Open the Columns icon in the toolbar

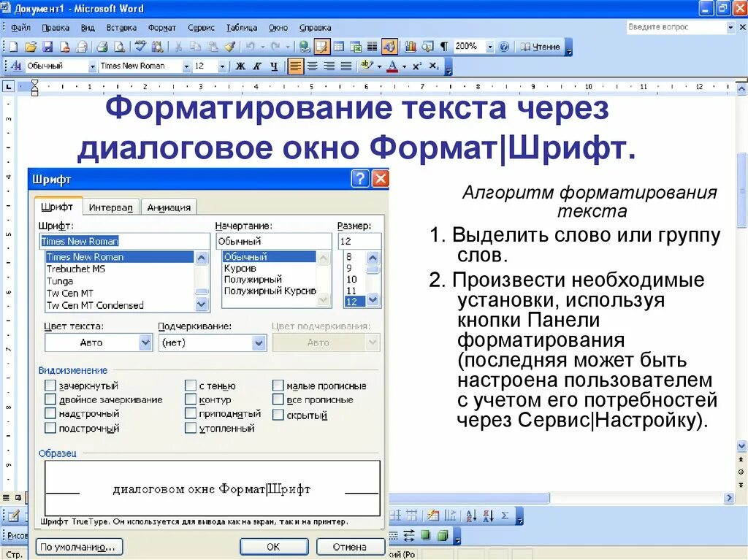click(372, 47)
